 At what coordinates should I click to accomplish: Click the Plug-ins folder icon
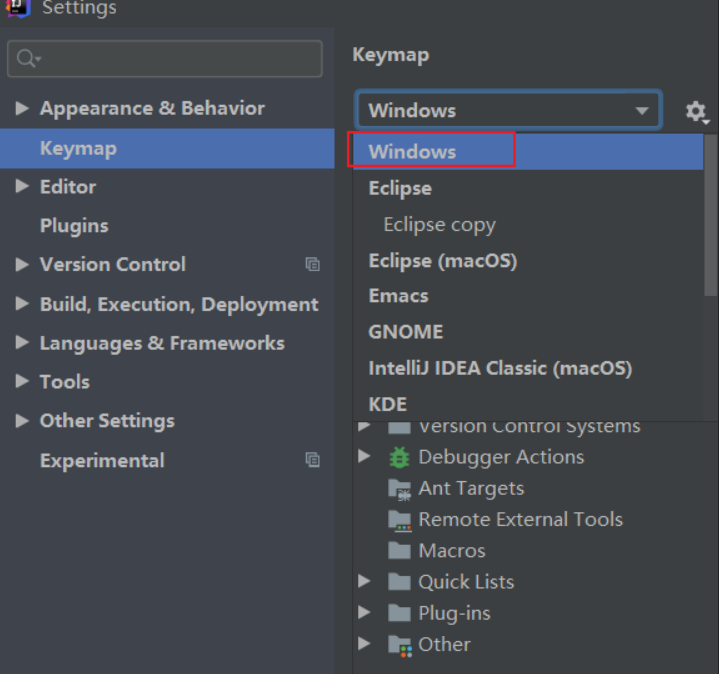pos(400,613)
